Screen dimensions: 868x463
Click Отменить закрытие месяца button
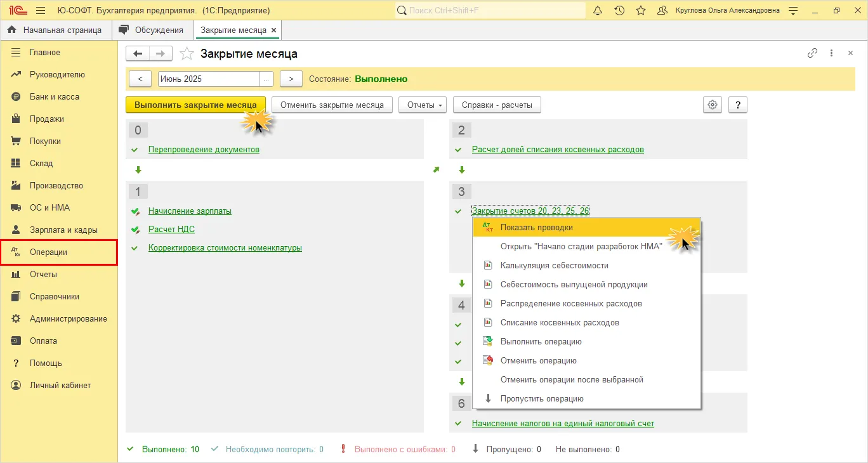pyautogui.click(x=332, y=105)
